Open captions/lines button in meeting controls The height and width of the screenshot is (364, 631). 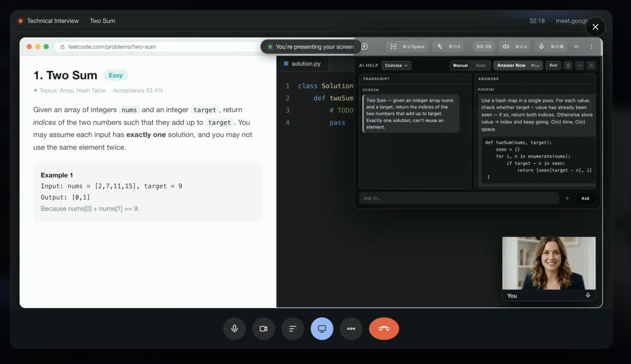293,329
